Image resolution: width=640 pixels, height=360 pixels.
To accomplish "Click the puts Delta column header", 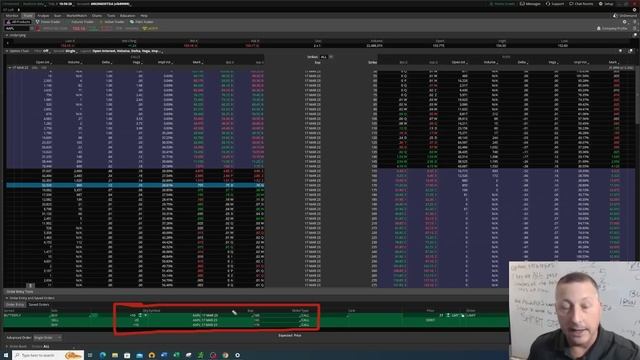I will click(522, 62).
